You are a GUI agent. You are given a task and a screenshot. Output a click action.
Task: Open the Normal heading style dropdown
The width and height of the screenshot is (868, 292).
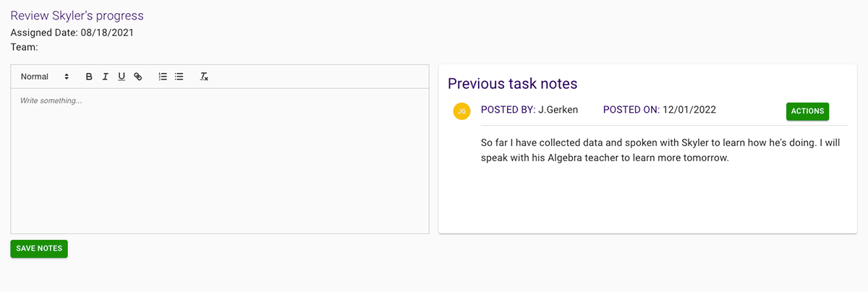pos(45,77)
